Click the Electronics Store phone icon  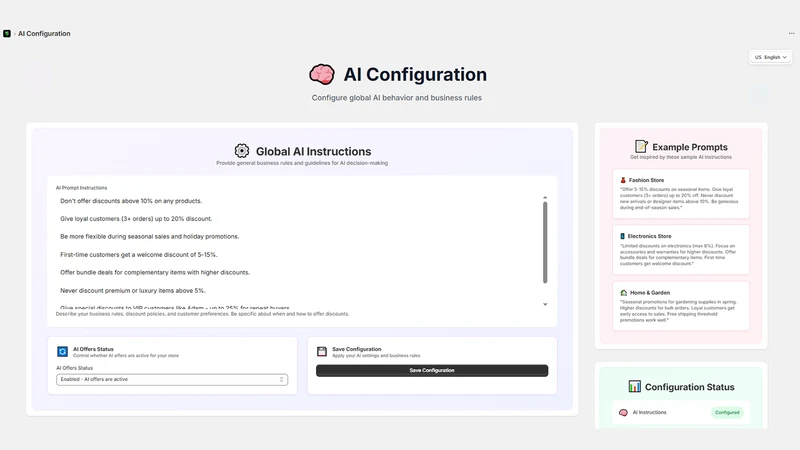(622, 236)
